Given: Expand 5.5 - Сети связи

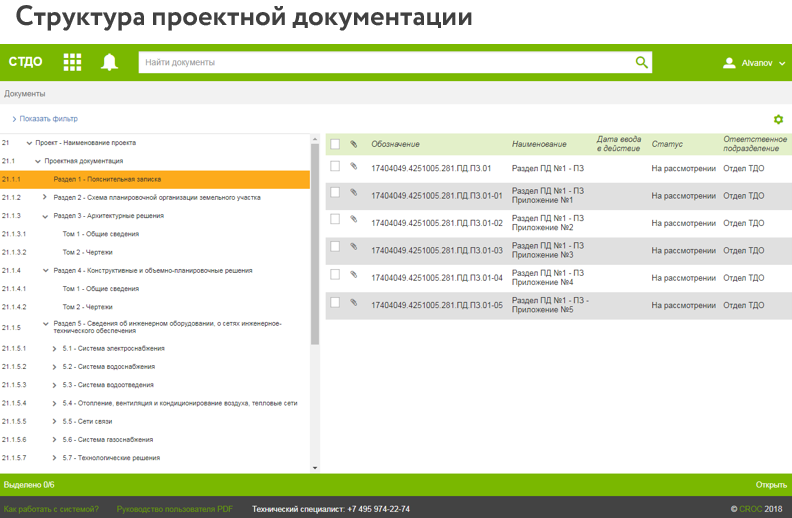Looking at the screenshot, I should click(54, 422).
